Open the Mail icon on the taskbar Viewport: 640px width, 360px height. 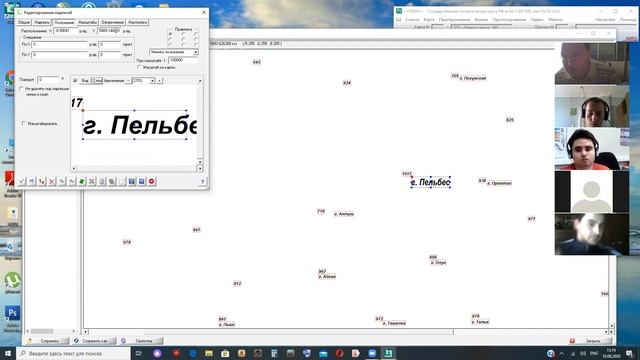(323, 353)
